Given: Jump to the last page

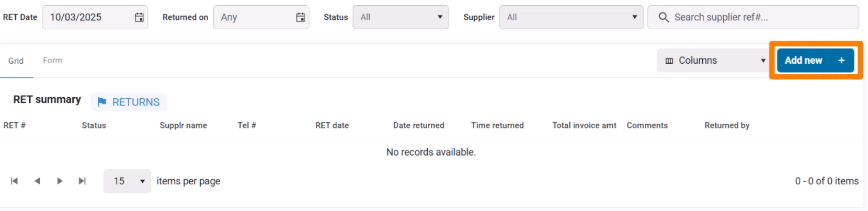Looking at the screenshot, I should tap(82, 181).
